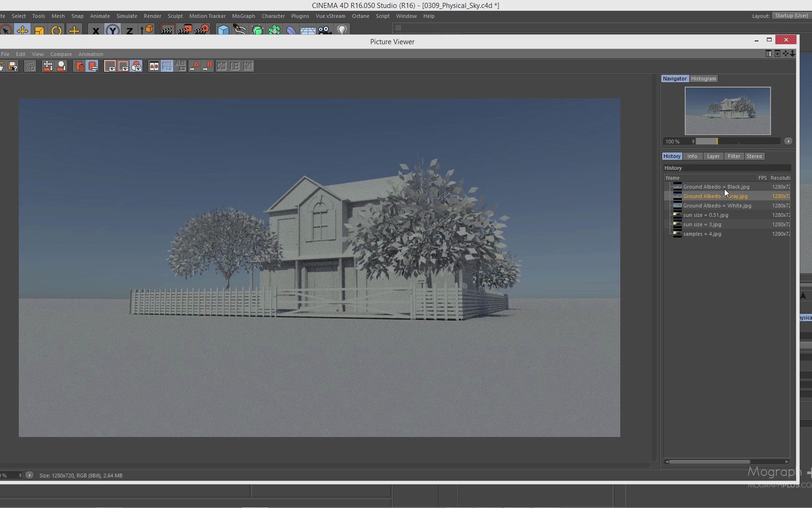Open Picture Viewer Edit menu
The image size is (812, 508).
pyautogui.click(x=21, y=54)
